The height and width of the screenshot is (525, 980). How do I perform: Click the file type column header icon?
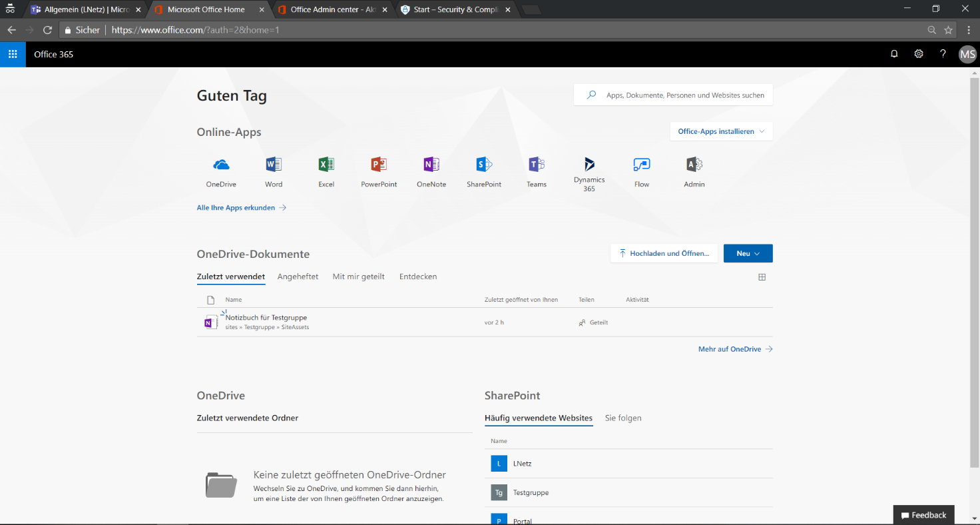click(x=211, y=300)
